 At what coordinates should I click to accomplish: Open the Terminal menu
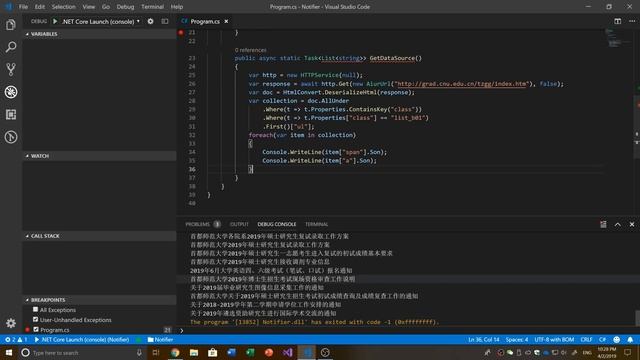[x=152, y=7]
